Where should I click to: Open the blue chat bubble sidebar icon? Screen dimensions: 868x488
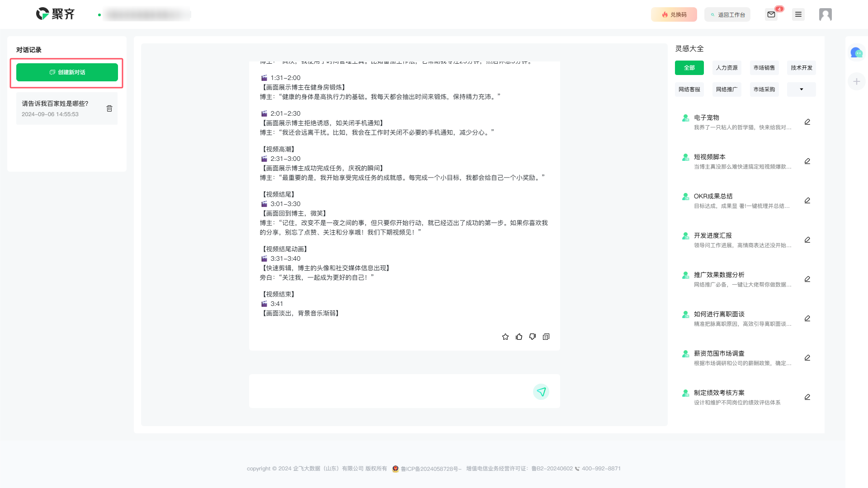click(x=856, y=53)
